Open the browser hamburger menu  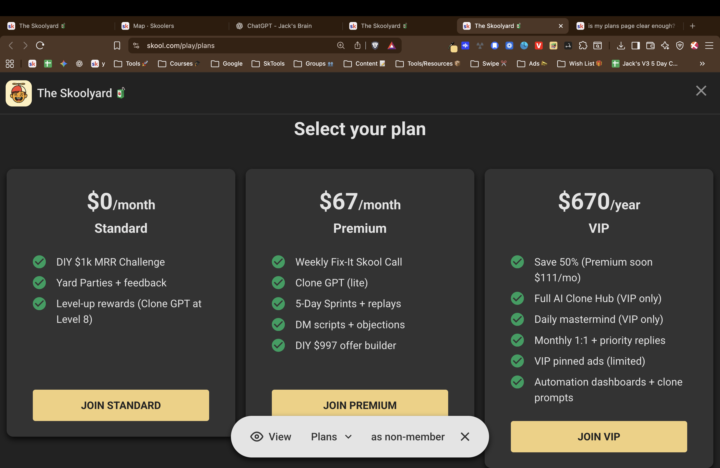pos(709,45)
